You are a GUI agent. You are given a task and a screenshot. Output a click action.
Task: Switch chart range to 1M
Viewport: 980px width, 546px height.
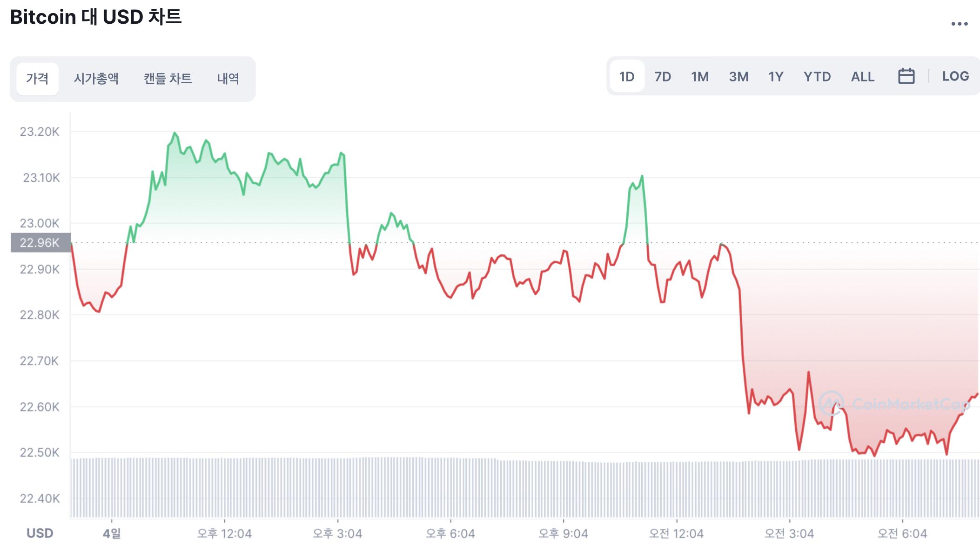tap(699, 77)
